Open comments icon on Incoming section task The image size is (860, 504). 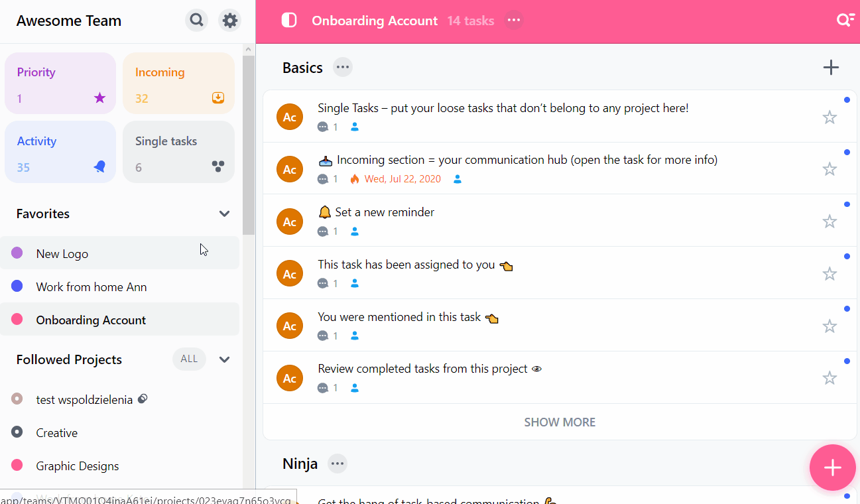[323, 179]
